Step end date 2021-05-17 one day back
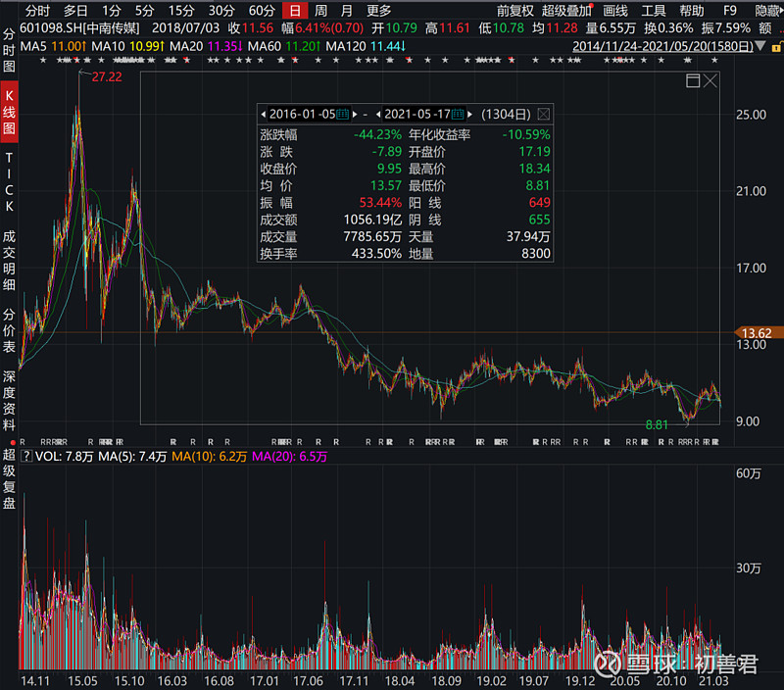This screenshot has height=690, width=784. click(378, 114)
